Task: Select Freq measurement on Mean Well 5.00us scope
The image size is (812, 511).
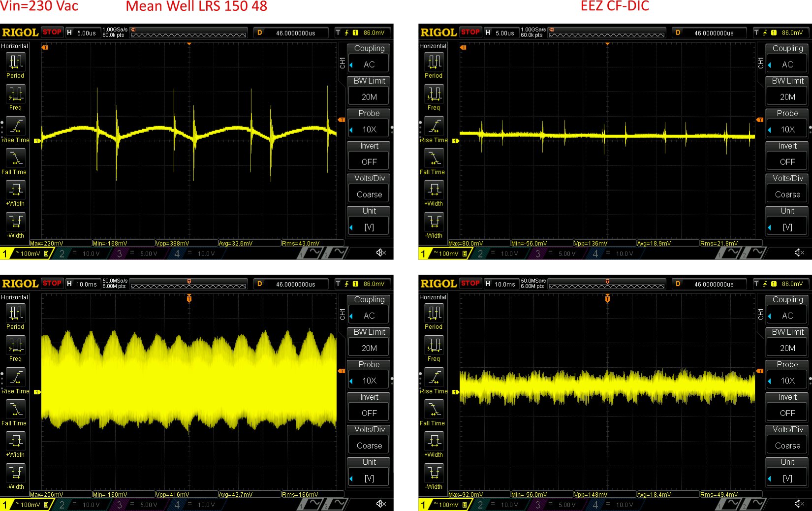Action: 16,94
